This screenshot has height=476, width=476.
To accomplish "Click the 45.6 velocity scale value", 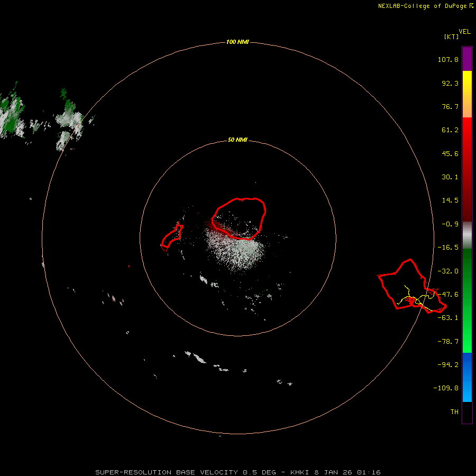I will tap(450, 153).
